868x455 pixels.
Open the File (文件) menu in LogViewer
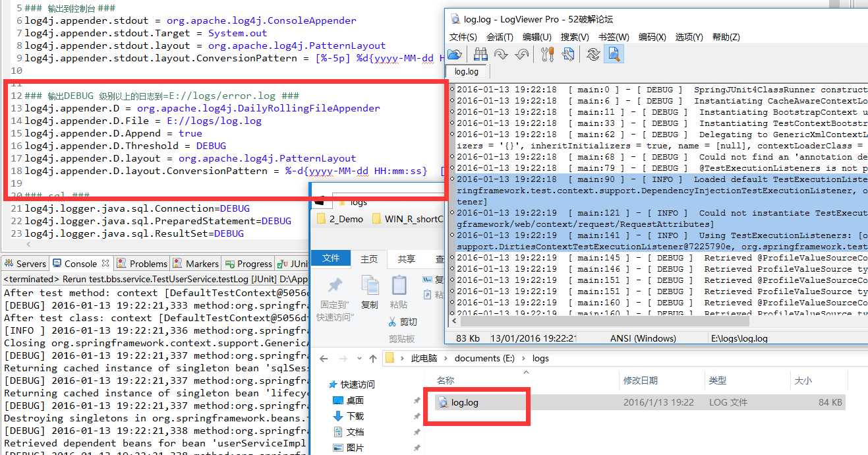[463, 37]
